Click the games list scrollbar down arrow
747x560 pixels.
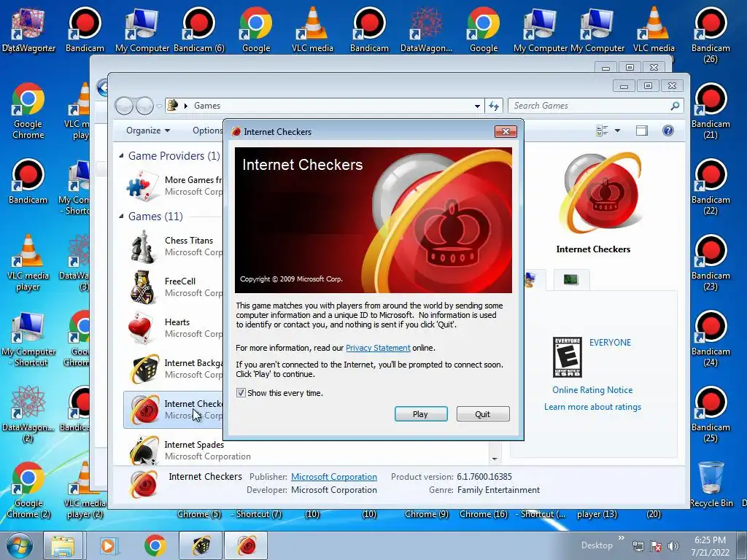[x=495, y=459]
